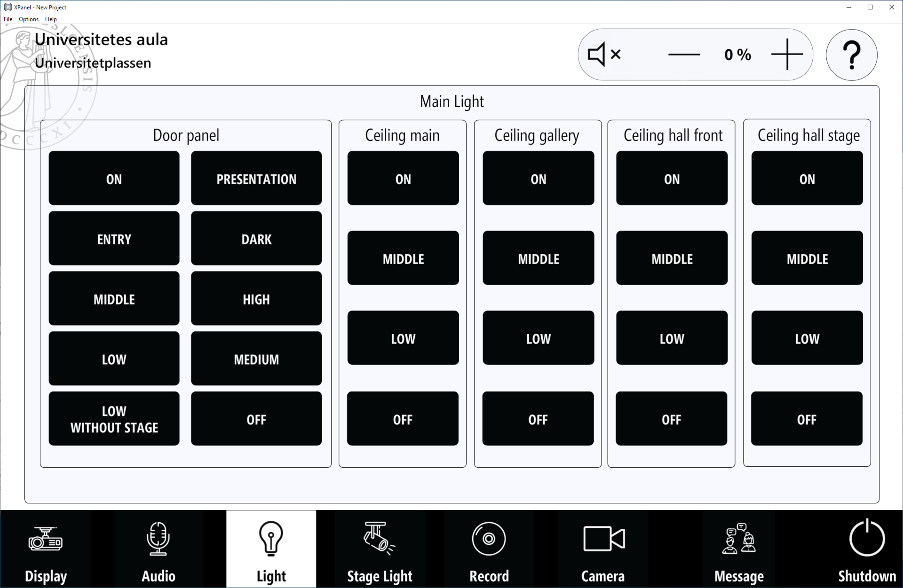Screen dimensions: 903x588
Task: Select Door panel HIGH preset
Action: click(x=256, y=298)
